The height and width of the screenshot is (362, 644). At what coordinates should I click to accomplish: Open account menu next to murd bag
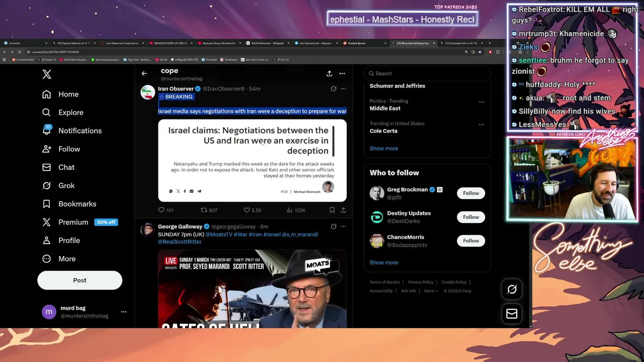click(124, 312)
